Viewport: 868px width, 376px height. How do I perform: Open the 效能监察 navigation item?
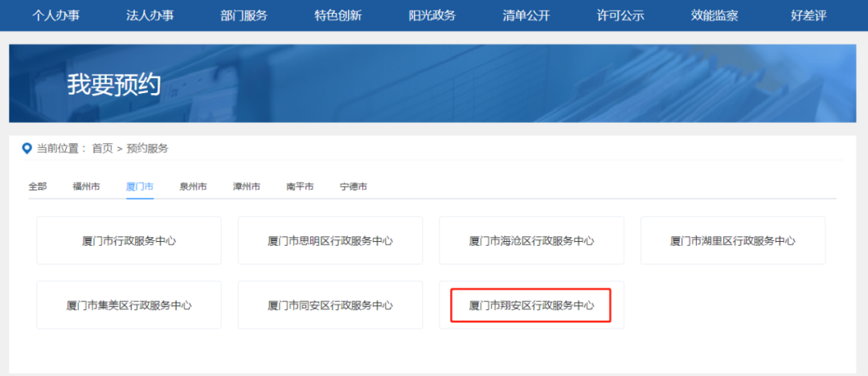(714, 15)
